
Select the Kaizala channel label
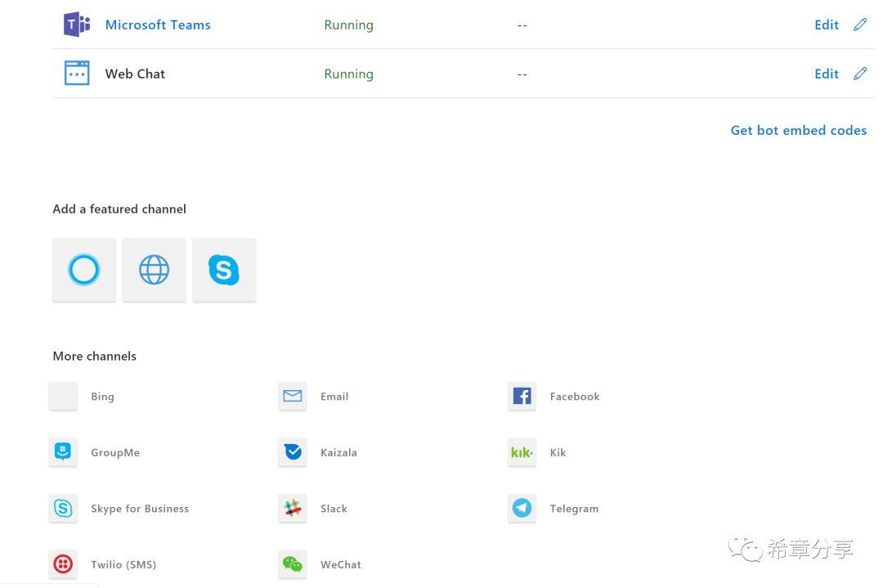click(x=338, y=452)
